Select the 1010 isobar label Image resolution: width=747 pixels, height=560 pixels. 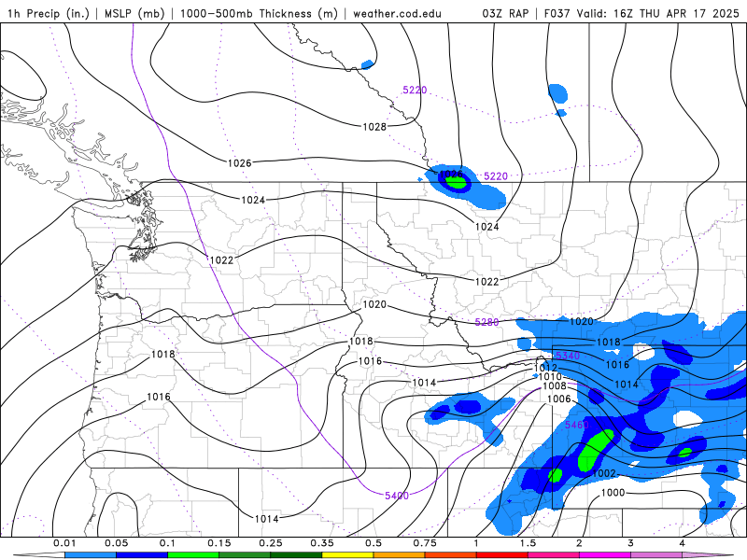550,377
